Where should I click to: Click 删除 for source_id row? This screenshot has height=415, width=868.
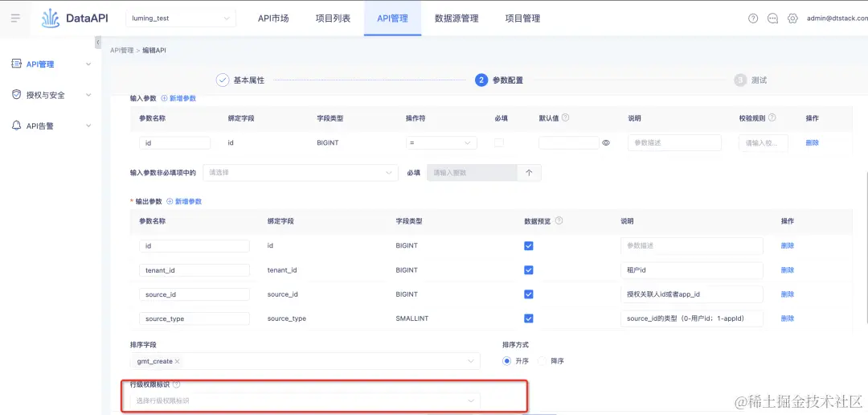(788, 294)
